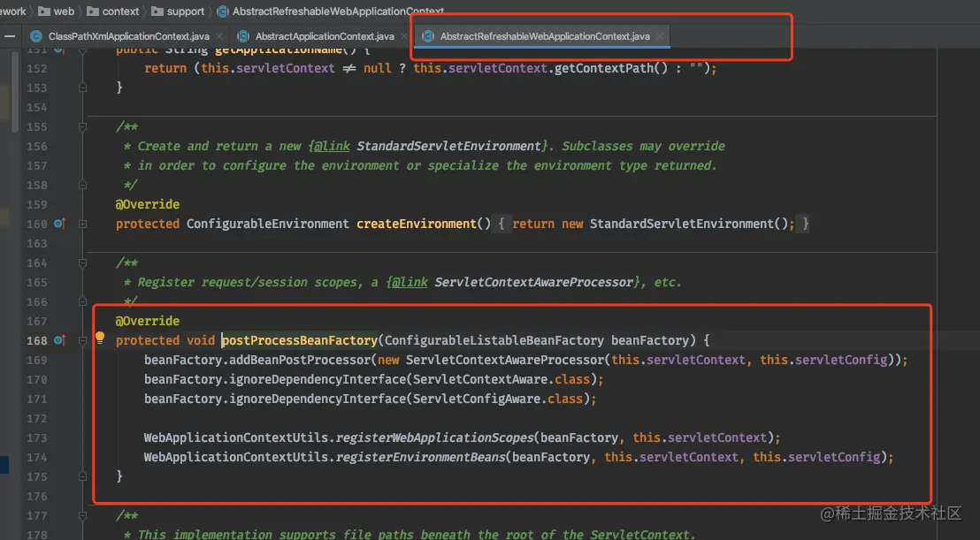980x540 pixels.
Task: Click ConfigurableEnvironment return type on line 160
Action: 267,224
